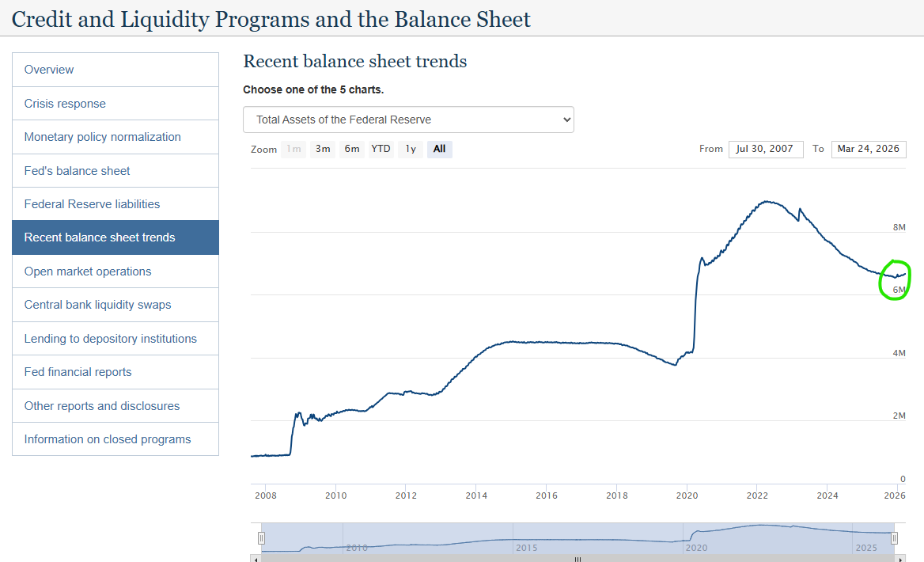Screen dimensions: 924x562
Task: Expand the Total Assets chart dropdown
Action: (x=408, y=120)
